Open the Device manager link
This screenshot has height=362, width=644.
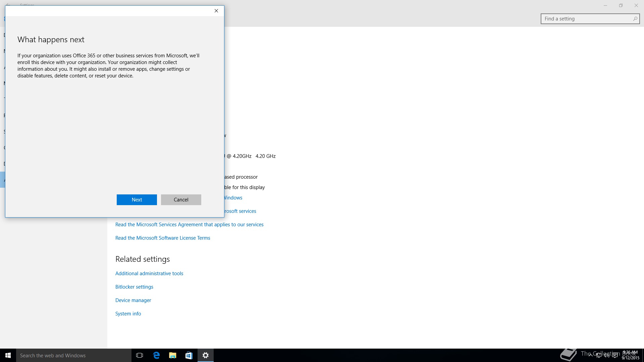coord(133,300)
